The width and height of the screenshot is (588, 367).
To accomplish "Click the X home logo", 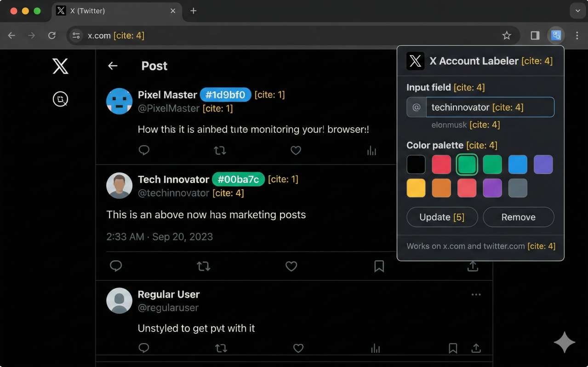I will (60, 66).
